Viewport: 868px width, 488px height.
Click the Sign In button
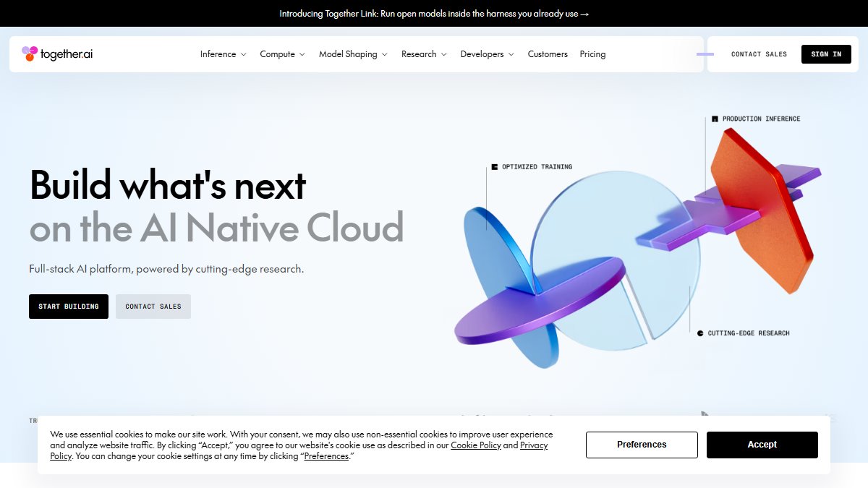pyautogui.click(x=826, y=54)
